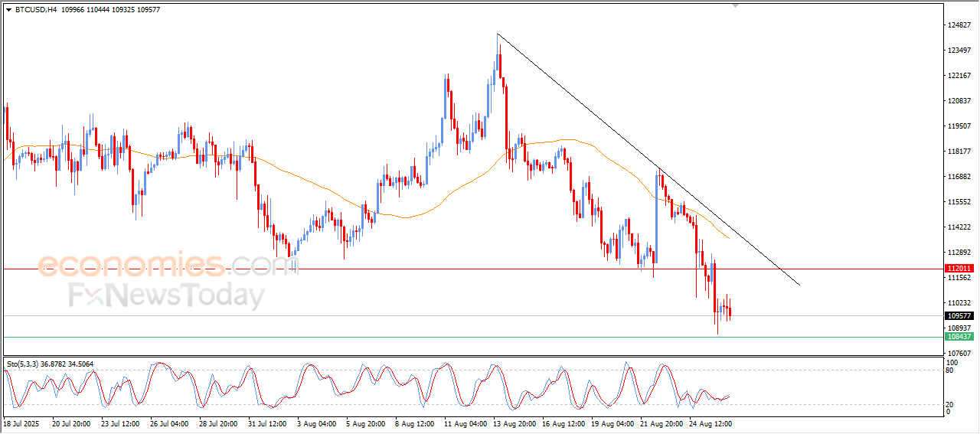The image size is (980, 434).
Task: Click the 23 Jul 12:00 time label
Action: pos(119,423)
